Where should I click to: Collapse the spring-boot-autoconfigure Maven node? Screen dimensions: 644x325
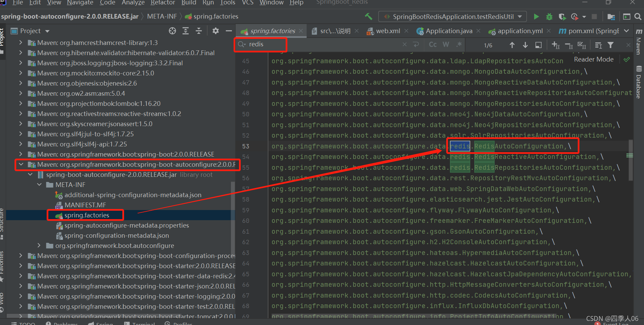[21, 164]
